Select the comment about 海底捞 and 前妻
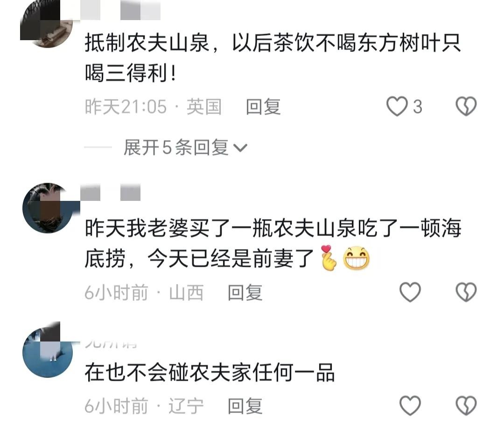 (x=273, y=243)
